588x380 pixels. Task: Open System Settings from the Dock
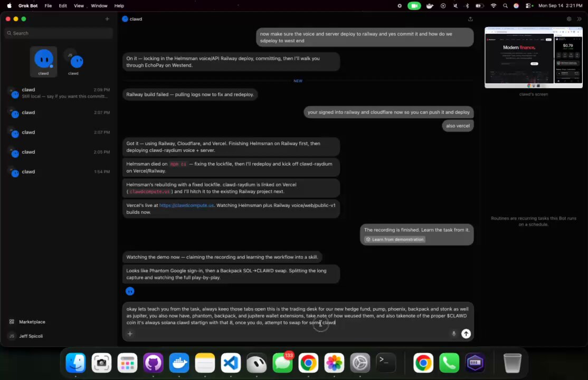[x=360, y=363]
